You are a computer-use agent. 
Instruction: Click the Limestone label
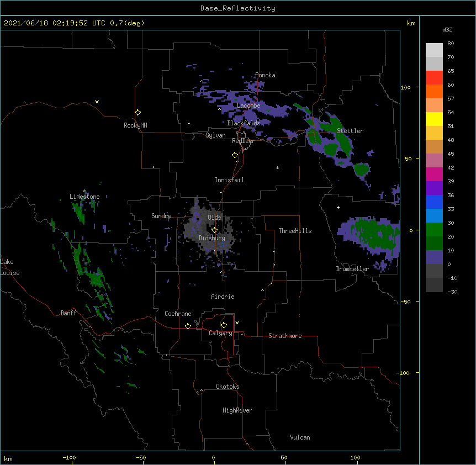coord(84,197)
